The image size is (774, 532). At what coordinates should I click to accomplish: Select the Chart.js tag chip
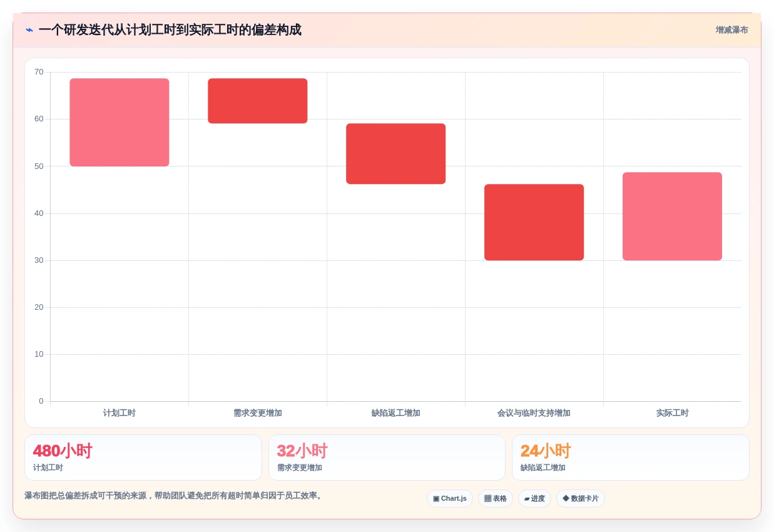(450, 499)
